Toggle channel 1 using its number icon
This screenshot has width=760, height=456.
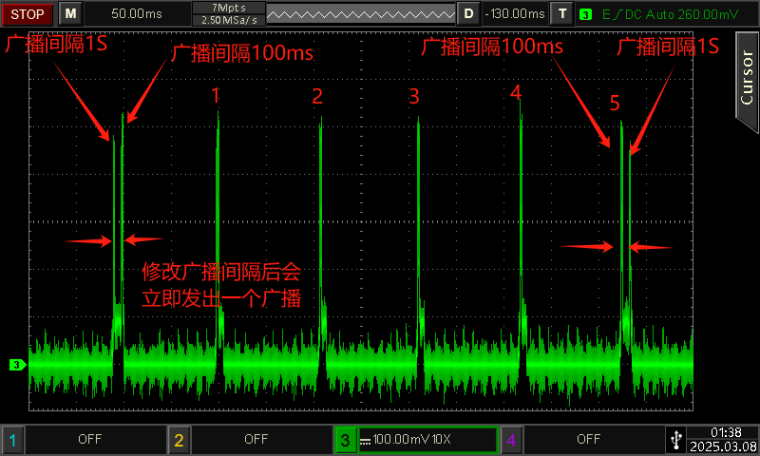(12, 439)
